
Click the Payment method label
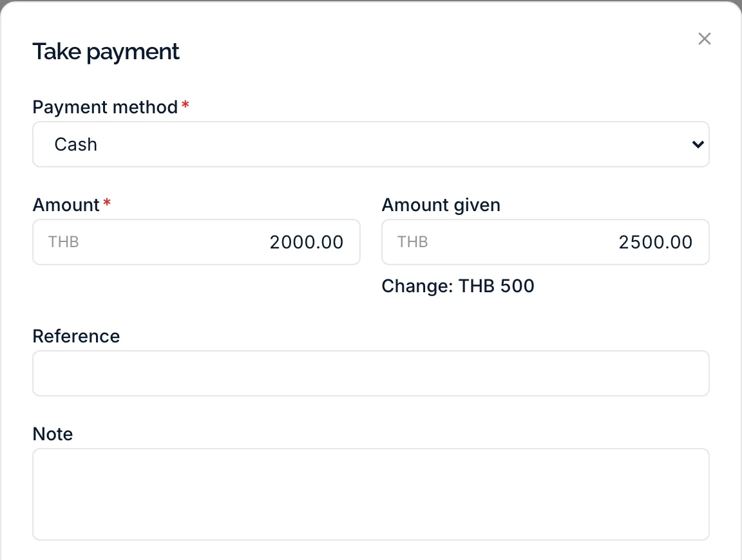pos(105,107)
